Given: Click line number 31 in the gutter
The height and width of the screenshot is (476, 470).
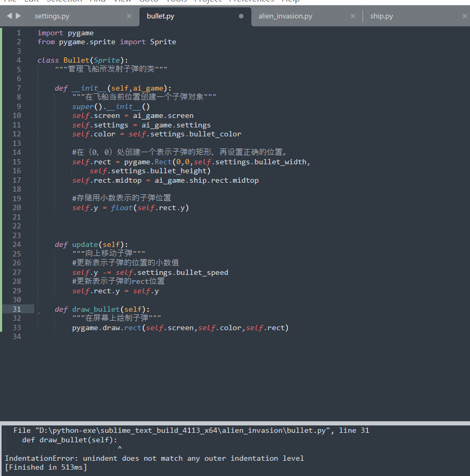Looking at the screenshot, I should [17, 309].
